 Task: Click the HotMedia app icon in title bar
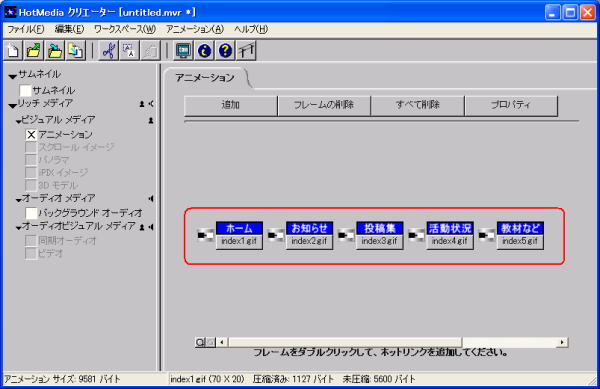pyautogui.click(x=10, y=12)
